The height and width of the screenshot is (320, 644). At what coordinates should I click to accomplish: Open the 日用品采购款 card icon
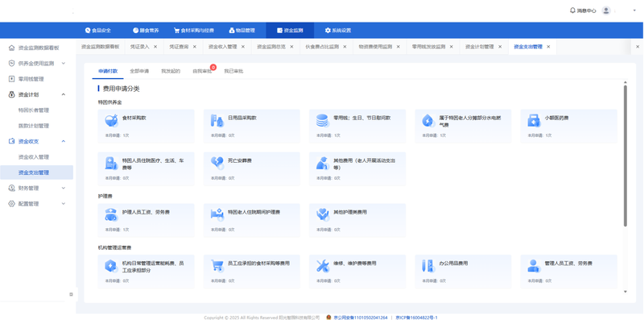(217, 121)
